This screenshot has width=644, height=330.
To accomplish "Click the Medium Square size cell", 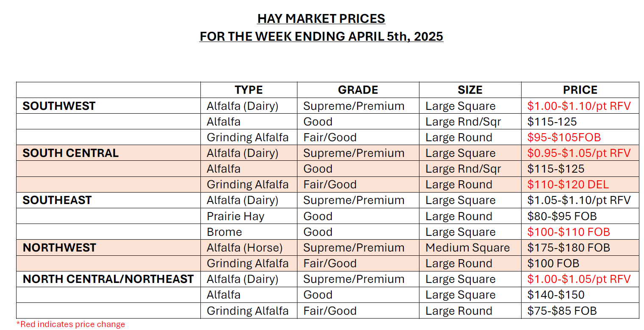I will pyautogui.click(x=468, y=248).
